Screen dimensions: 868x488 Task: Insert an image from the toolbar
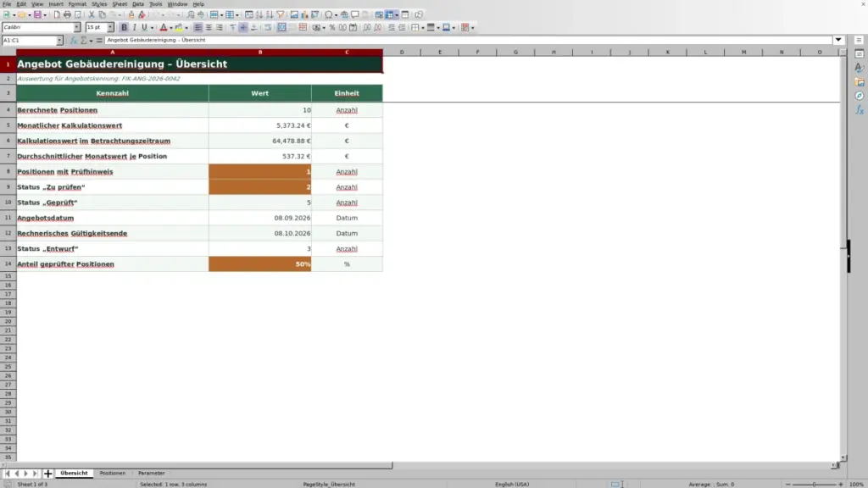(294, 15)
